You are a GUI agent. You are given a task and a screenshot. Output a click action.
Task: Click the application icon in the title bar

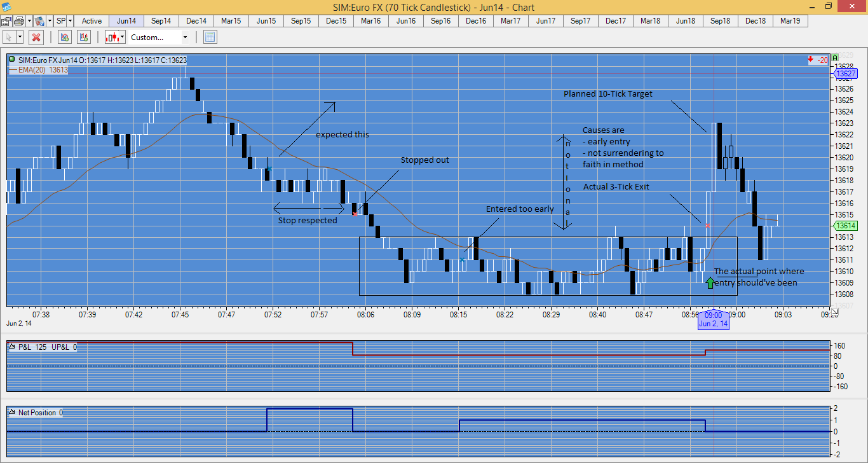7,7
